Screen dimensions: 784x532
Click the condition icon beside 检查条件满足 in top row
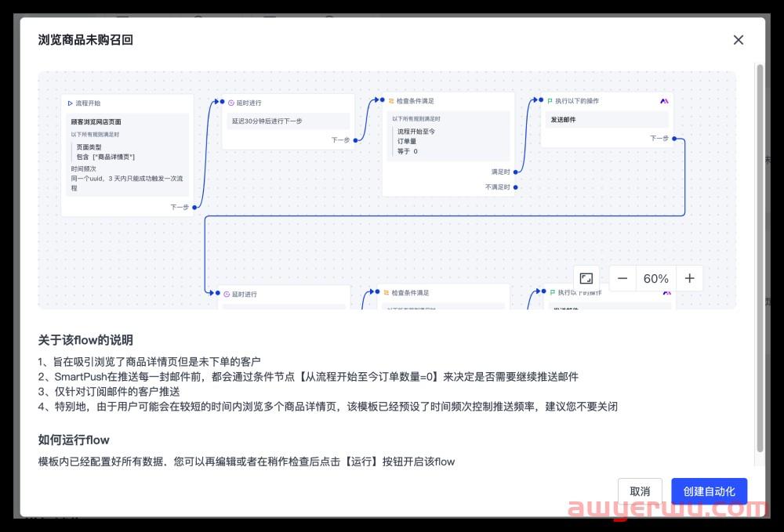pos(391,101)
